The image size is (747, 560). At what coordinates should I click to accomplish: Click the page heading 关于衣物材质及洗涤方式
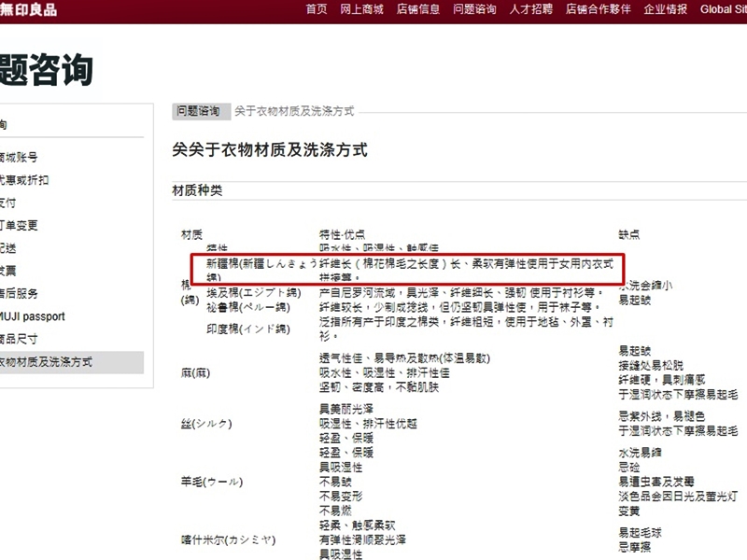tap(270, 150)
